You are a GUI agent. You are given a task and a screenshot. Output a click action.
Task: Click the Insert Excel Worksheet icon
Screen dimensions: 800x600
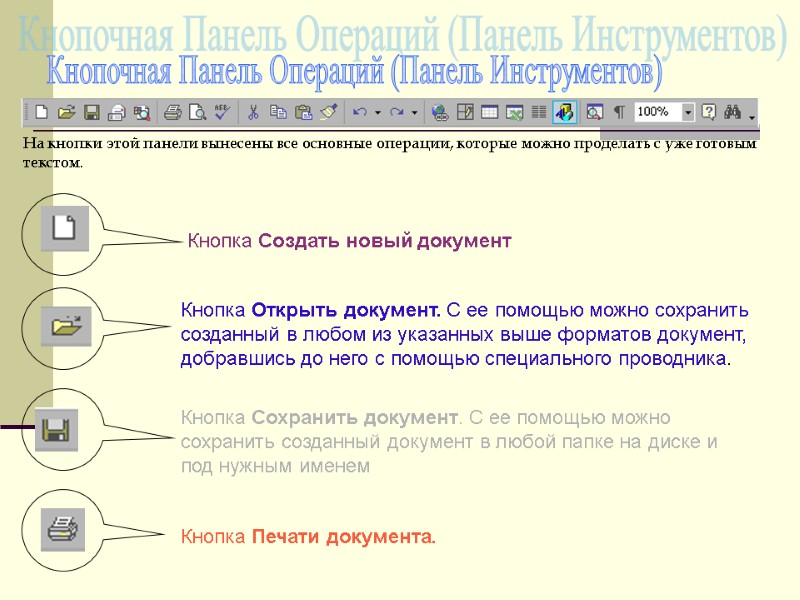pos(514,112)
